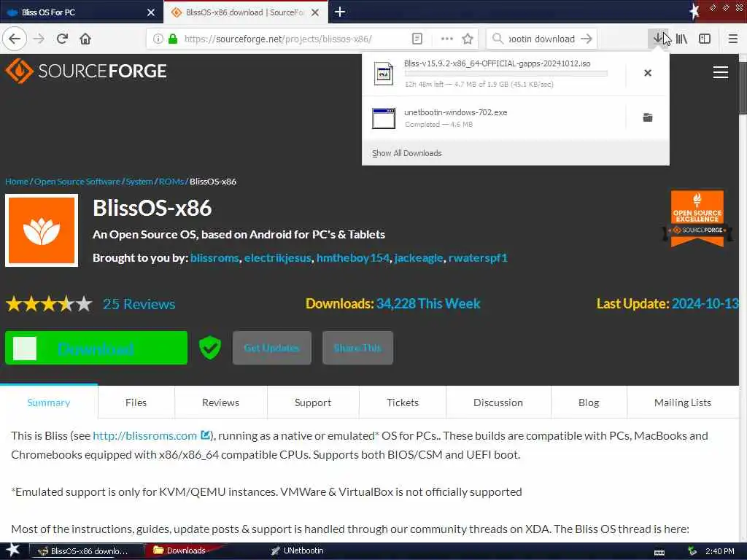Go to the Support tab
The image size is (747, 560).
(x=313, y=402)
